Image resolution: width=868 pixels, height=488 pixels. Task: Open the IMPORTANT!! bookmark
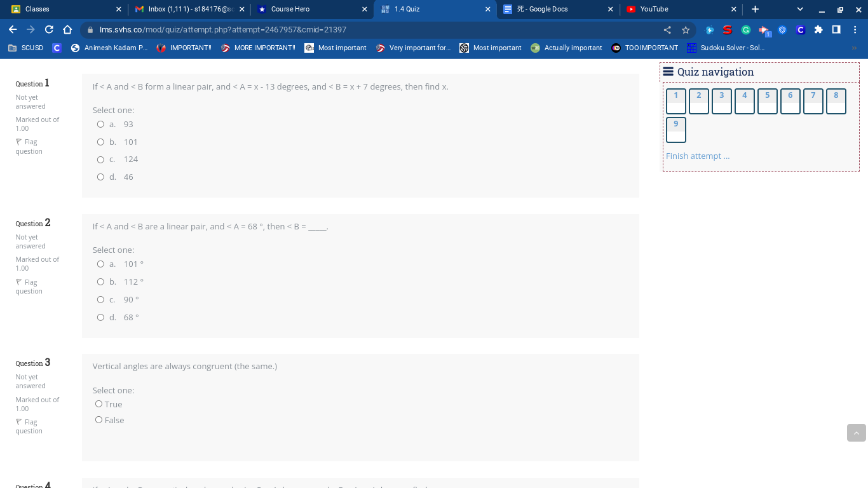pyautogui.click(x=184, y=48)
